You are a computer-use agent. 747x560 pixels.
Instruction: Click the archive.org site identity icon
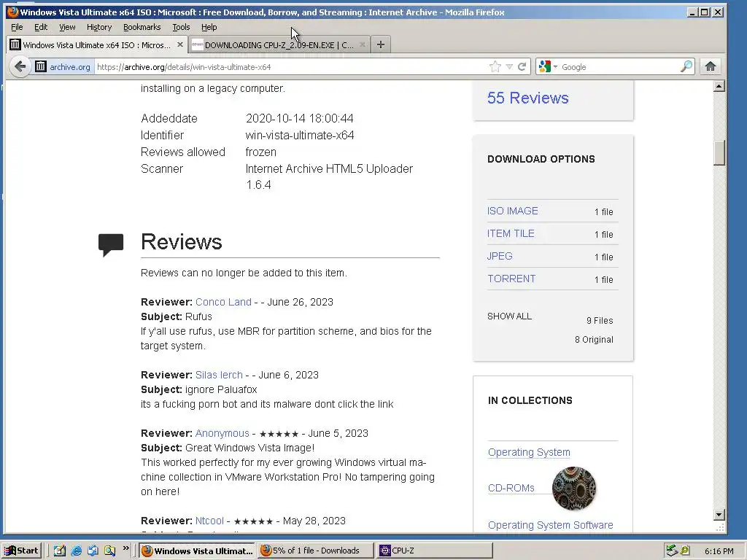[x=41, y=66]
